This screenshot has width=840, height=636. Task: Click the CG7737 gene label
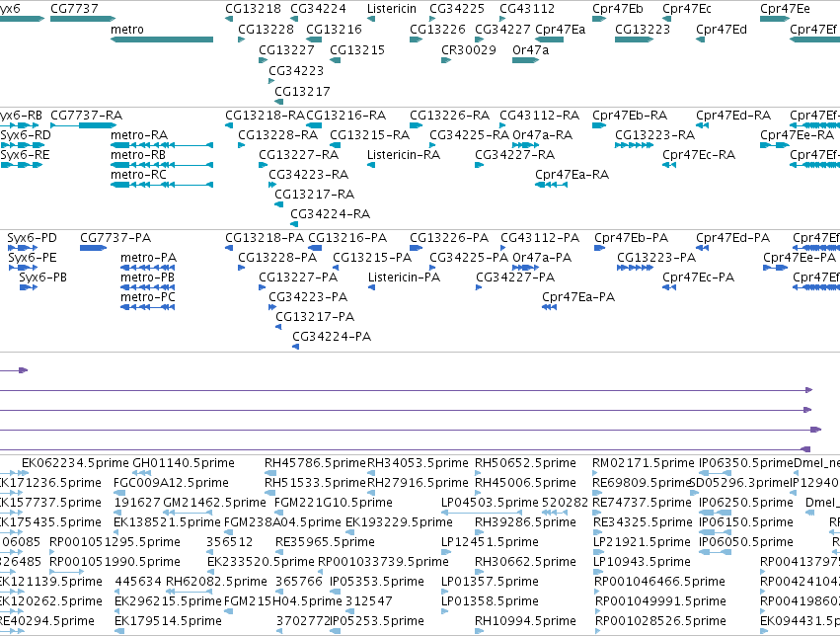(74, 9)
